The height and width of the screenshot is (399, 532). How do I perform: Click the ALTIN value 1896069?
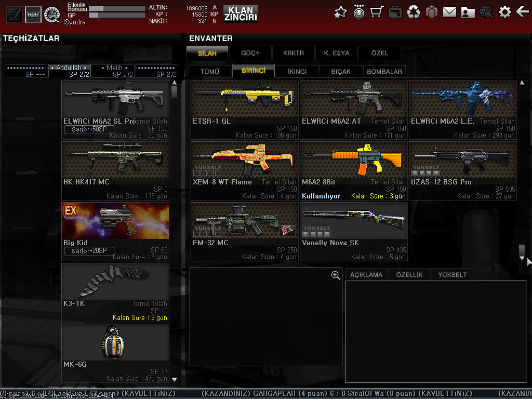(x=196, y=8)
